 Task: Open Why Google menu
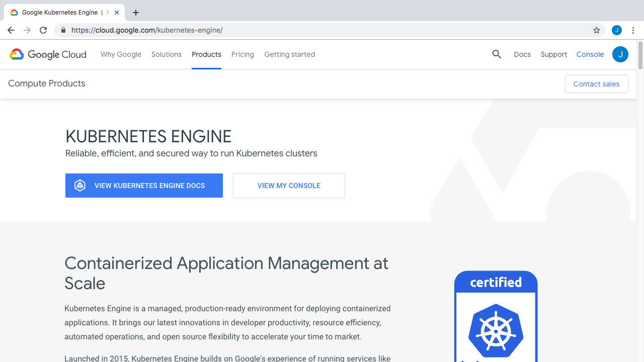point(121,54)
